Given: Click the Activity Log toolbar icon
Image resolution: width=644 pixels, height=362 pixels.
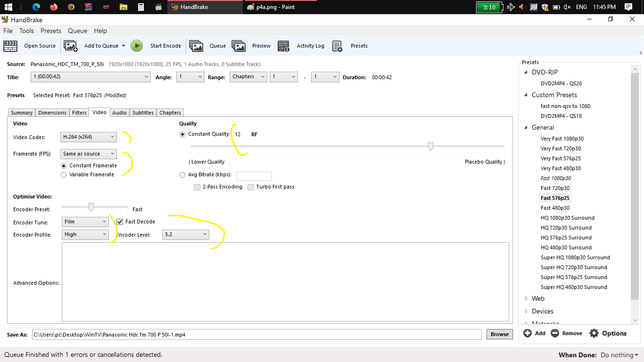Looking at the screenshot, I should (283, 46).
